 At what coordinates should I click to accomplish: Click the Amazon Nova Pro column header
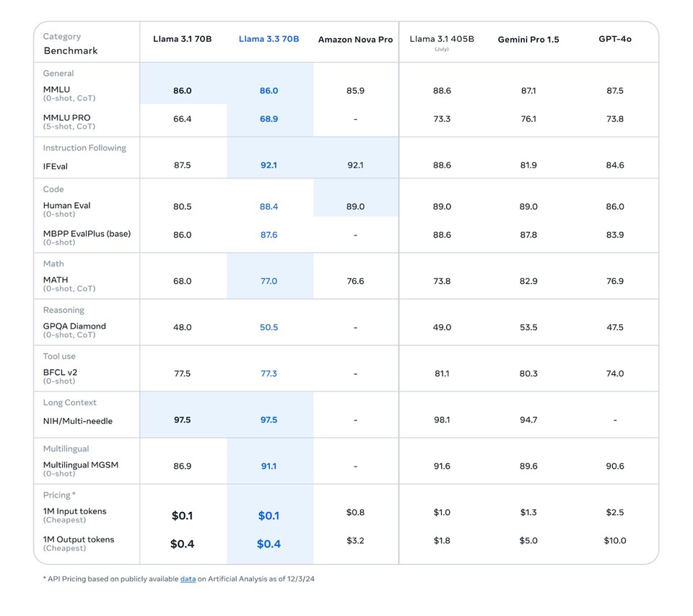(355, 40)
